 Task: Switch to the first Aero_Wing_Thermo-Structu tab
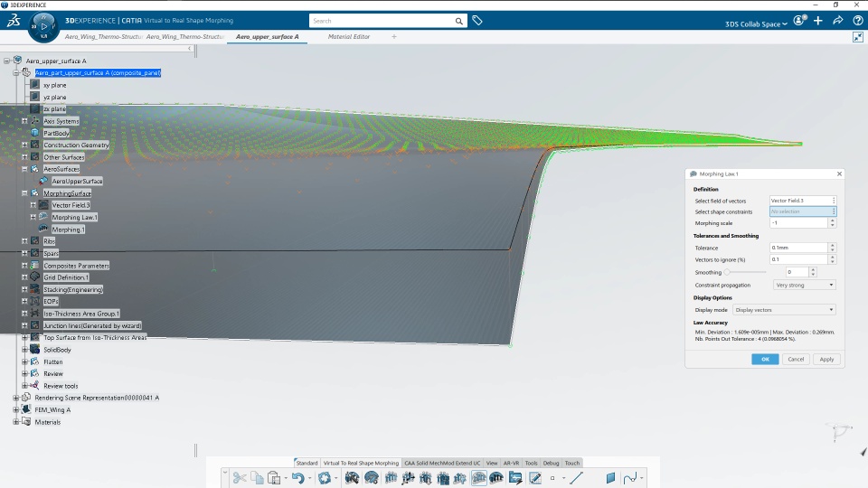(x=103, y=36)
